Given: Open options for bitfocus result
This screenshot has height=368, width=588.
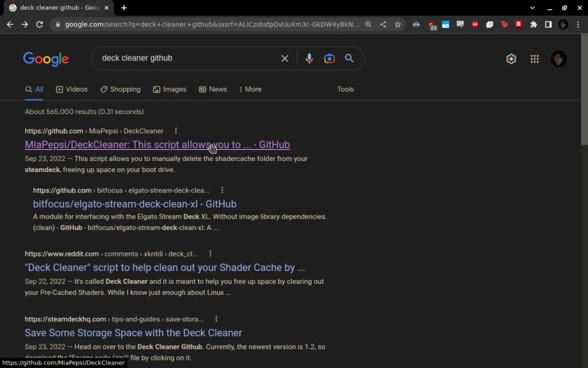Looking at the screenshot, I should pyautogui.click(x=222, y=190).
